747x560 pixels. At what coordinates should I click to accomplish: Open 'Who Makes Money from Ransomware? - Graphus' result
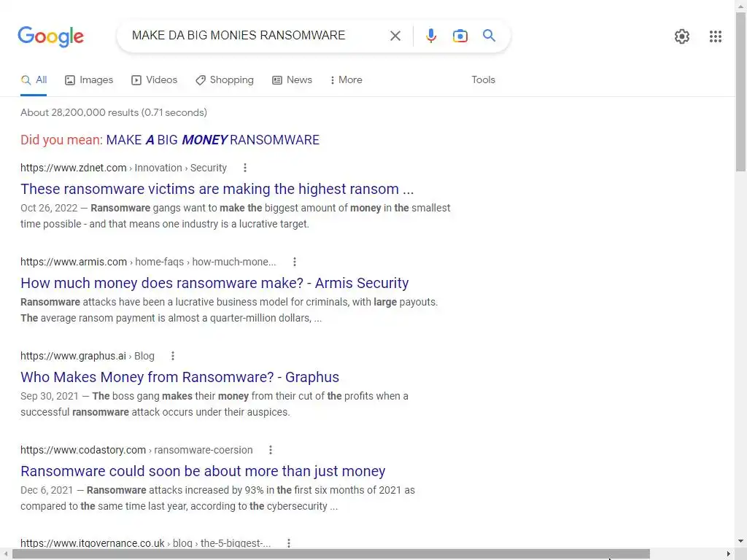(179, 377)
